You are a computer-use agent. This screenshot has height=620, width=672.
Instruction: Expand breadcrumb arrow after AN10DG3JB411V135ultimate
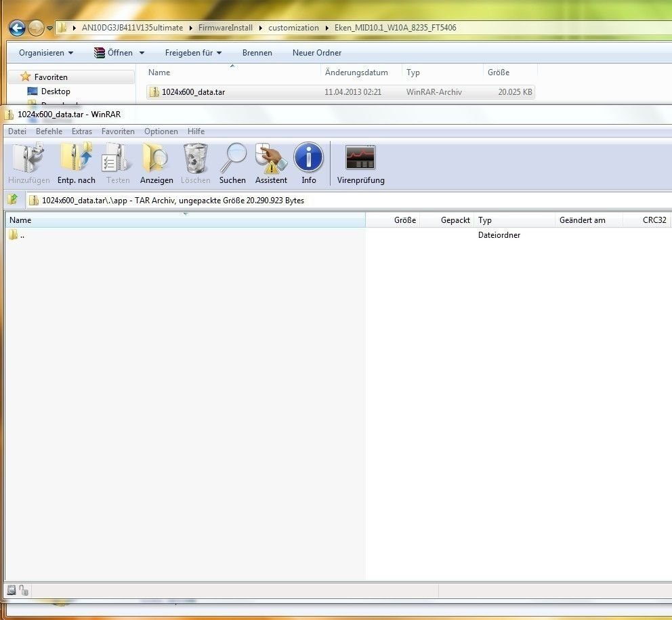(x=191, y=28)
